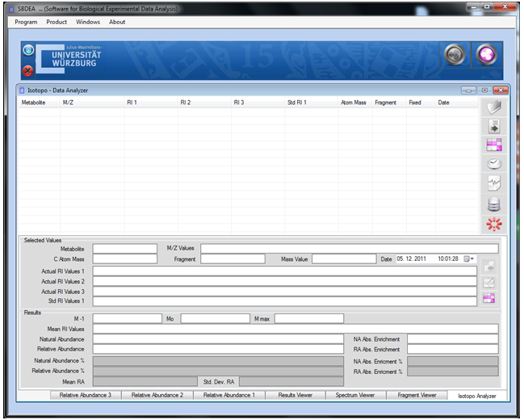Switch to the Spectrum Viewer tab
Viewport: 524px width, 420px height.
pos(355,396)
